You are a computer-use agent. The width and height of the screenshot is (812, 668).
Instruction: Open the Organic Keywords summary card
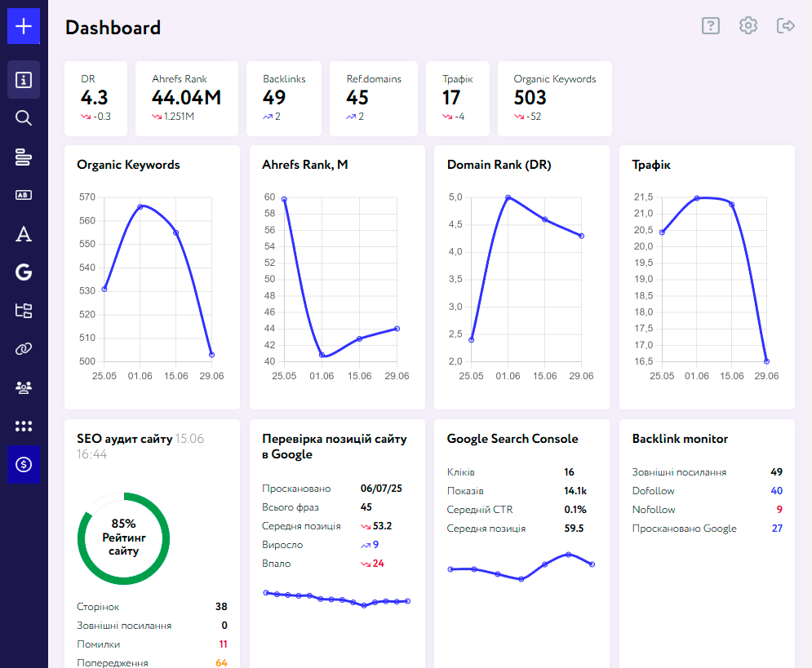[x=554, y=99]
